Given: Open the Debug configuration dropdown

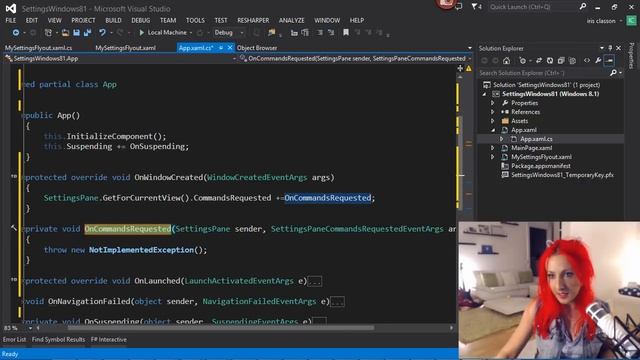Looking at the screenshot, I should (242, 33).
